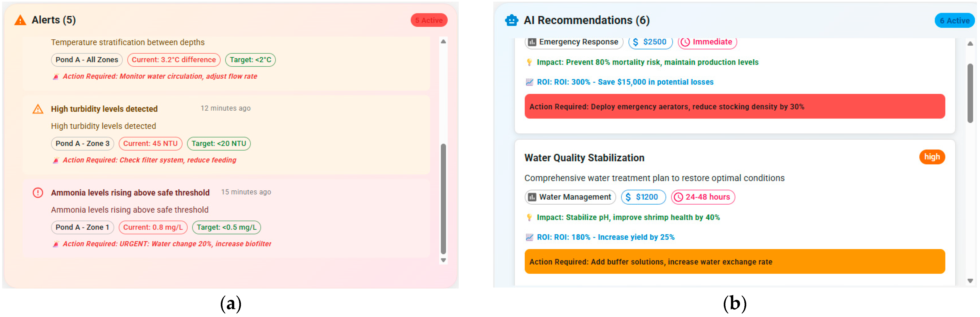Select the 'Pond A - Zone 3' tag
980x317 pixels.
coord(82,144)
